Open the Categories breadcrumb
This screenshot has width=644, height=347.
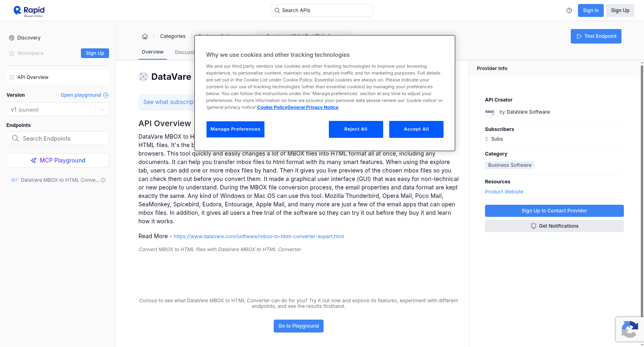173,36
